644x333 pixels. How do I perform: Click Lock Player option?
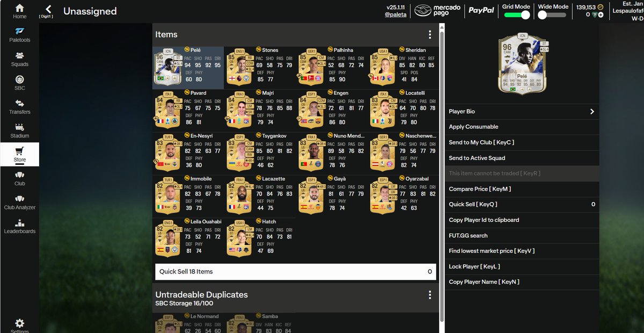tap(522, 266)
